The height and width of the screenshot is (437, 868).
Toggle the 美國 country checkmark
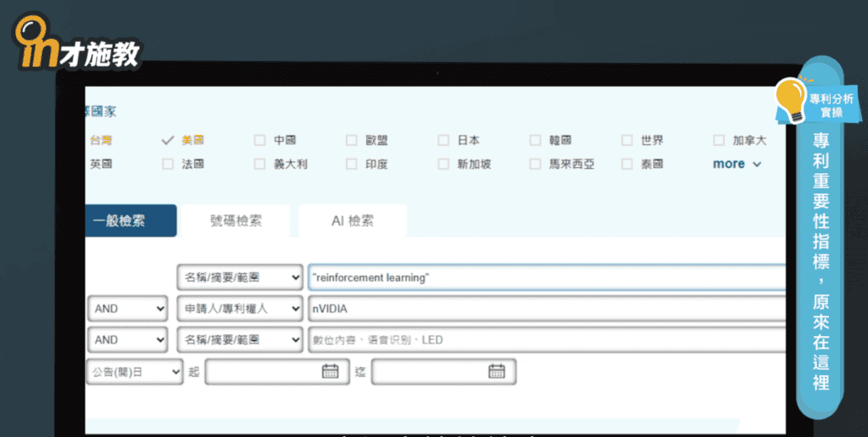(x=168, y=140)
